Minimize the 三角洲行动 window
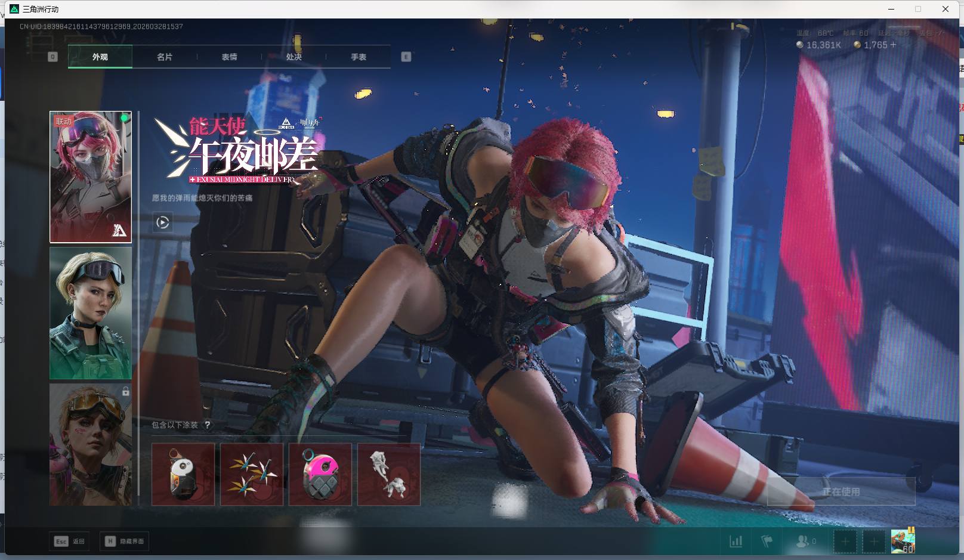The image size is (964, 560). pyautogui.click(x=892, y=9)
